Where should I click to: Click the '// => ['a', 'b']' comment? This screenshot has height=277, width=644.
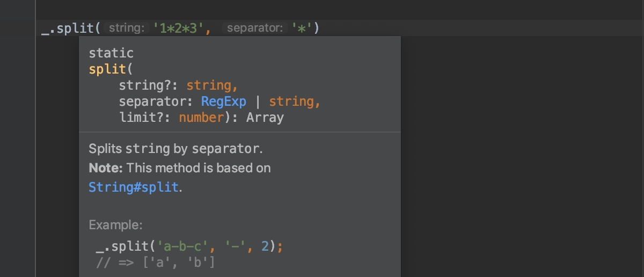pos(156,263)
